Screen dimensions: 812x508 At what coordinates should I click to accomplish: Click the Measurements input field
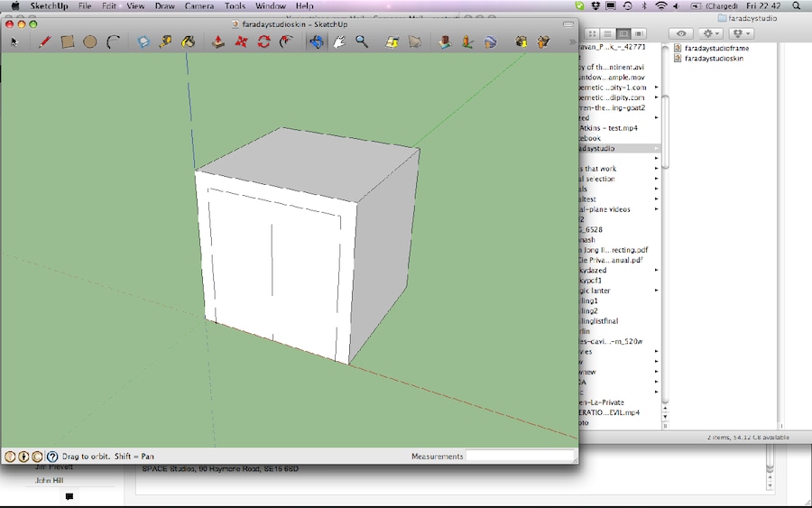pyautogui.click(x=520, y=457)
